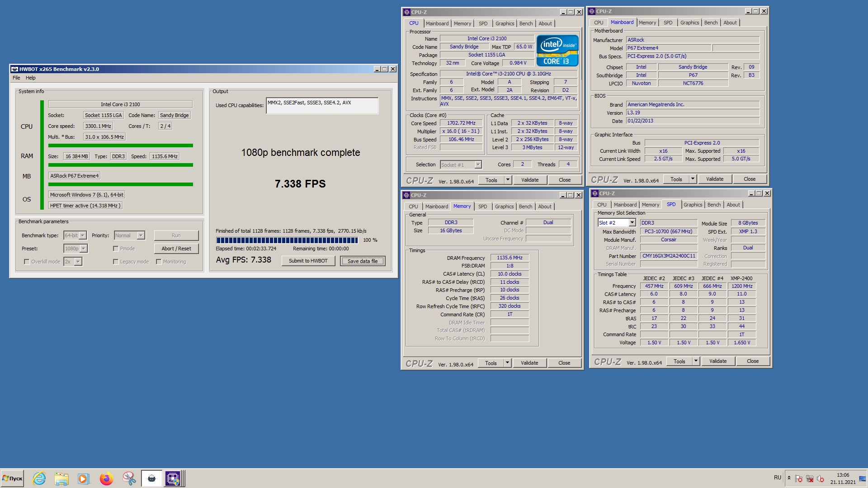Click the RU language indicator
Viewport: 868px width, 488px height.
tap(777, 478)
